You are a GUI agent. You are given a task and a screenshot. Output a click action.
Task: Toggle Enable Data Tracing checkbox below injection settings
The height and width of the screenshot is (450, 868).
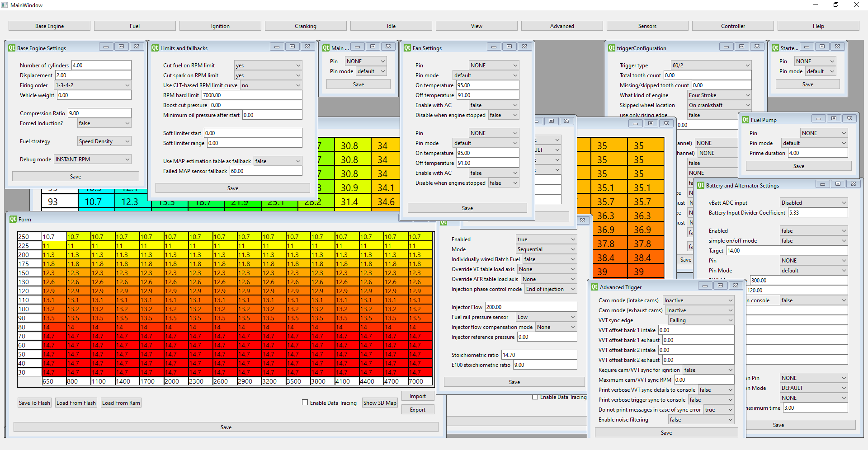click(x=535, y=397)
